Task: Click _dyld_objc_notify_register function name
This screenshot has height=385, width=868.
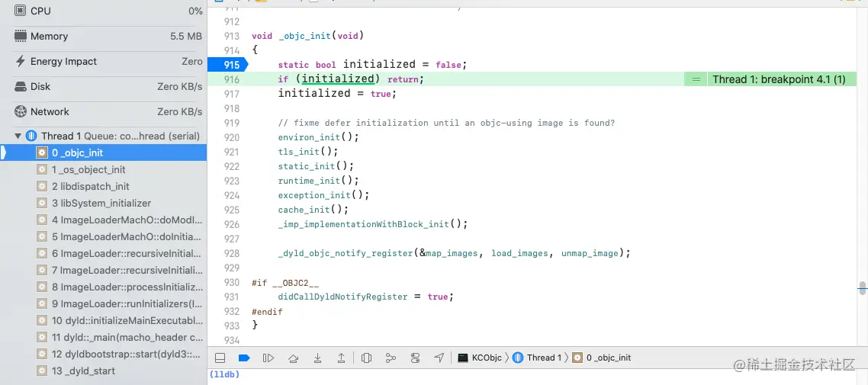Action: (x=346, y=253)
